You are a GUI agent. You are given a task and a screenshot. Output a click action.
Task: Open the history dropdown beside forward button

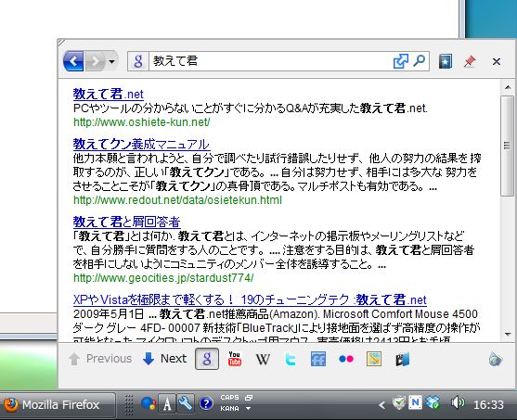[x=112, y=61]
